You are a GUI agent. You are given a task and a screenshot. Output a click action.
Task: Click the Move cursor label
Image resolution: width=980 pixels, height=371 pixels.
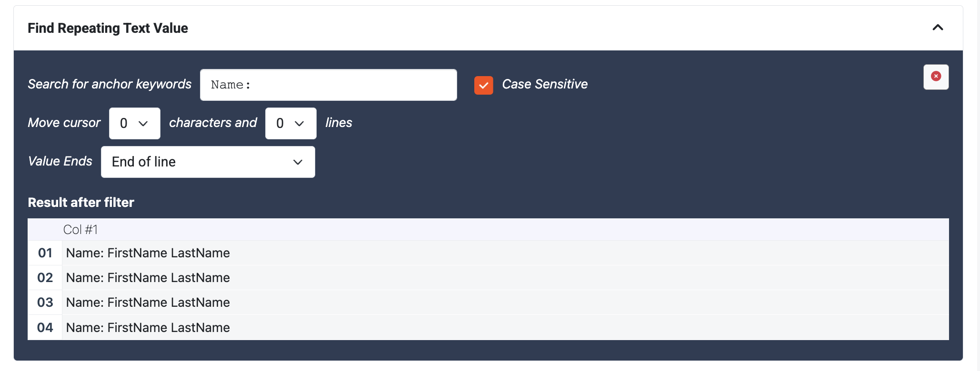[64, 123]
